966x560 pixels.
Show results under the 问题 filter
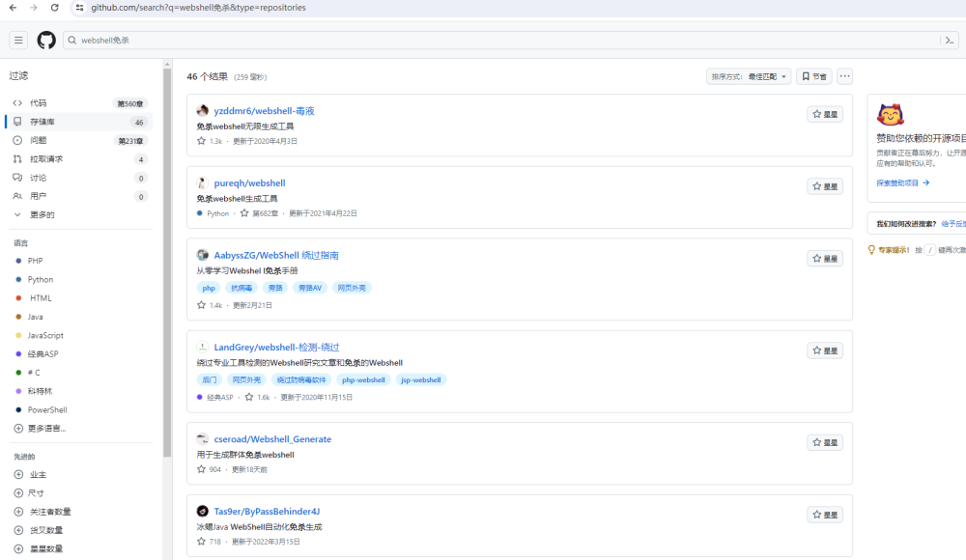tap(79, 140)
